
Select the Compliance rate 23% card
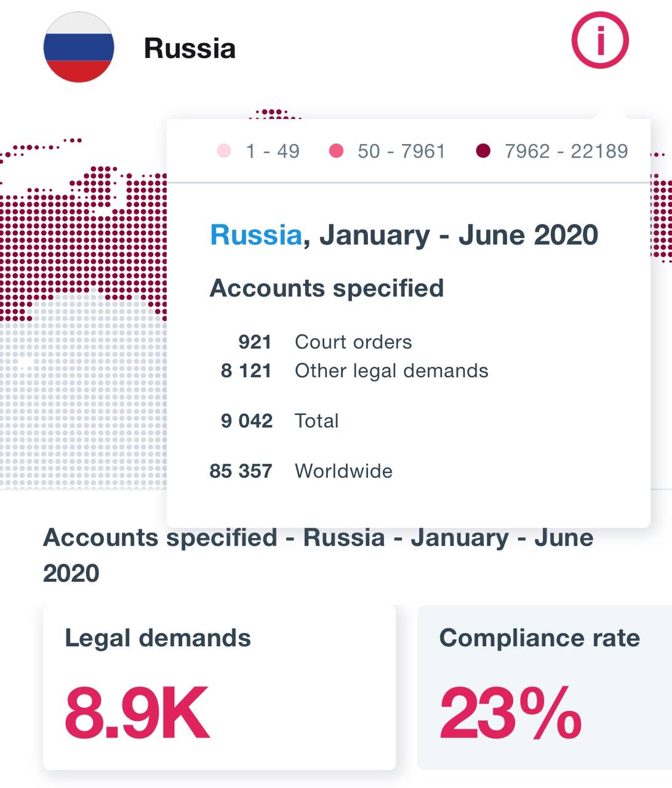(x=544, y=686)
